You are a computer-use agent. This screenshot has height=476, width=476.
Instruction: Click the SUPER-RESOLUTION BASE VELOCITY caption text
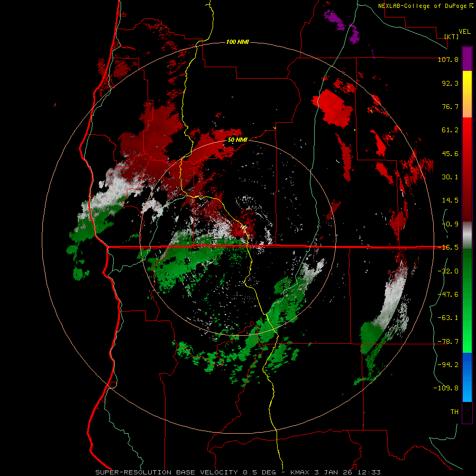coord(167,472)
